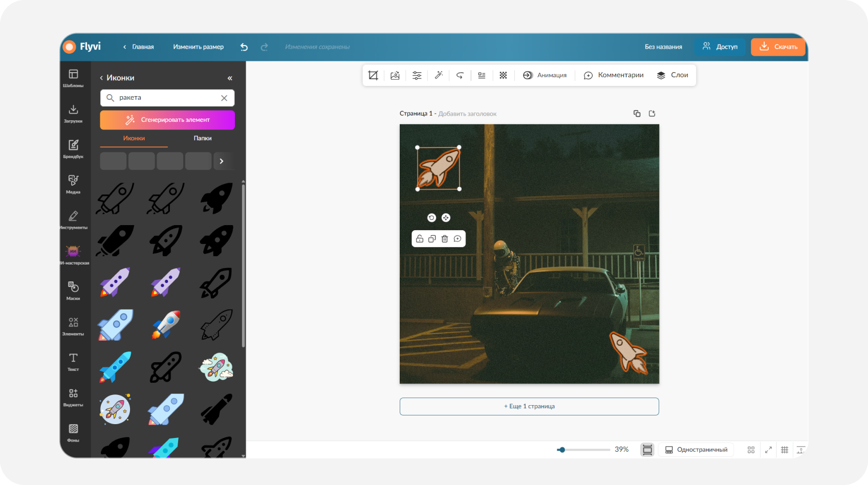The image size is (868, 485).
Task: Open the image replace tool icon
Action: (x=395, y=75)
